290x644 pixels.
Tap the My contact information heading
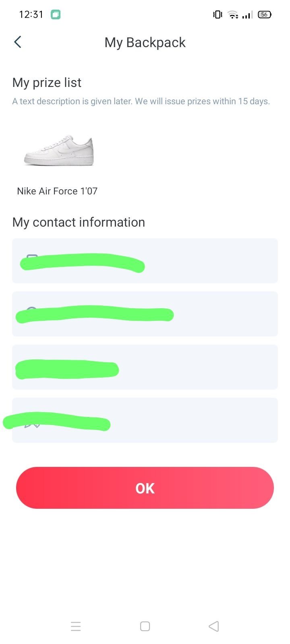coord(79,222)
